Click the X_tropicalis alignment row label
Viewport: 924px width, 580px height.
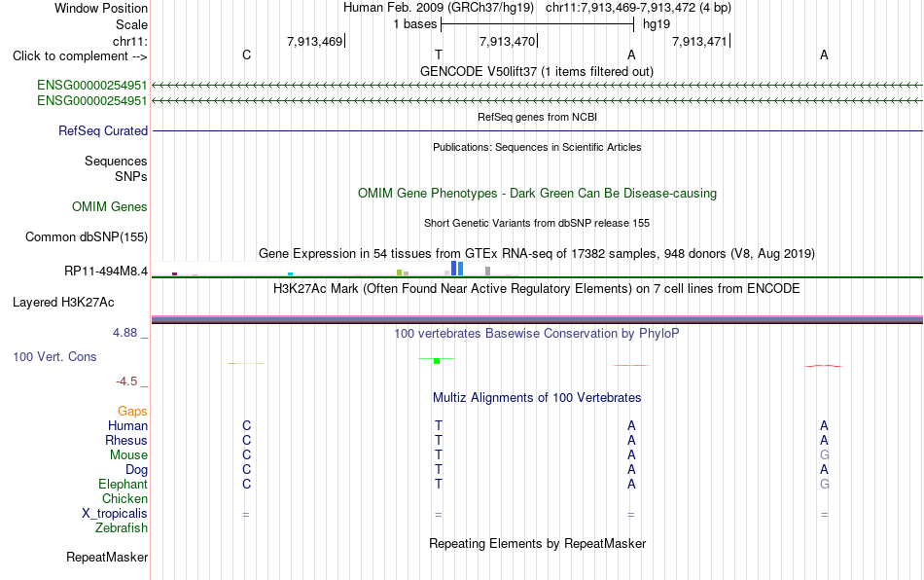click(x=115, y=514)
